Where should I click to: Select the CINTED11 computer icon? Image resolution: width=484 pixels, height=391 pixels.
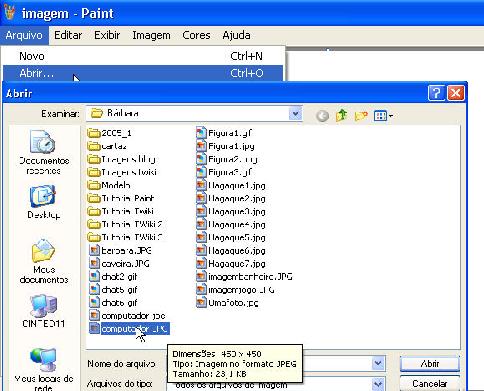(x=43, y=311)
